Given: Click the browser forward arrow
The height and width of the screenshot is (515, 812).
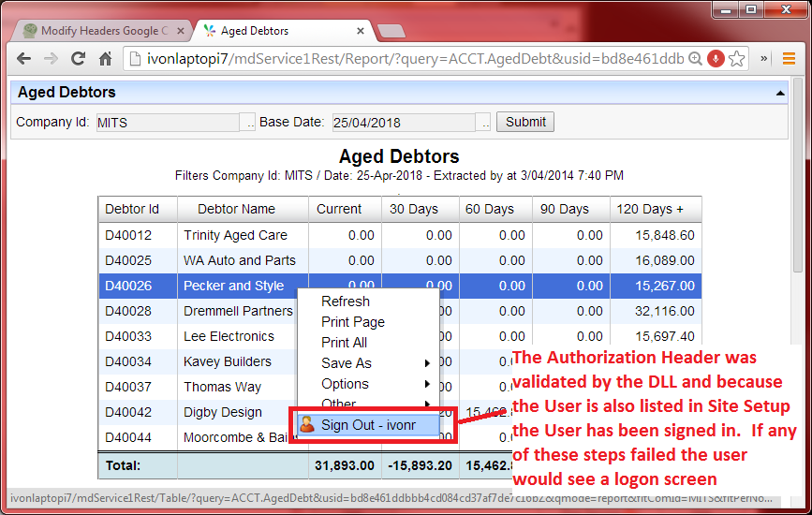Looking at the screenshot, I should (x=51, y=59).
